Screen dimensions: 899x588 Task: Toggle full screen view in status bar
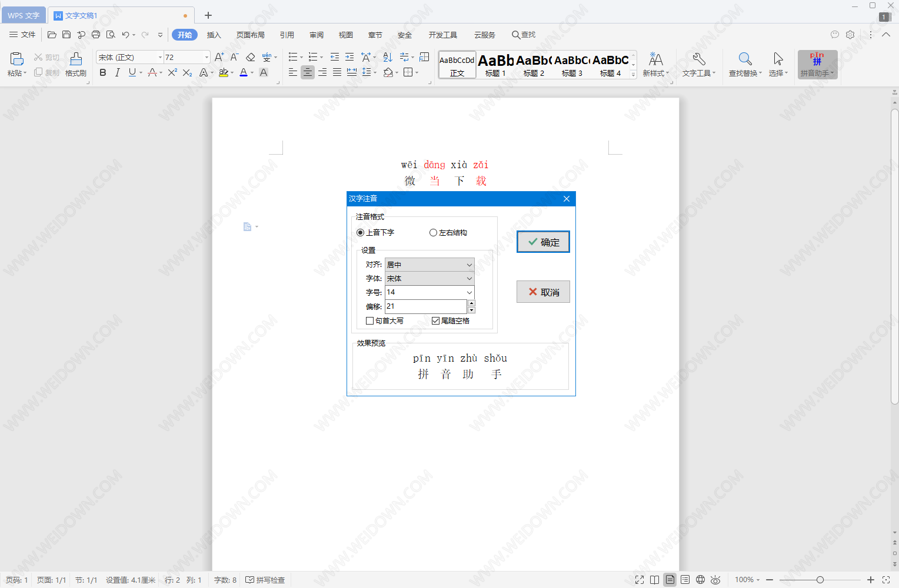click(640, 580)
